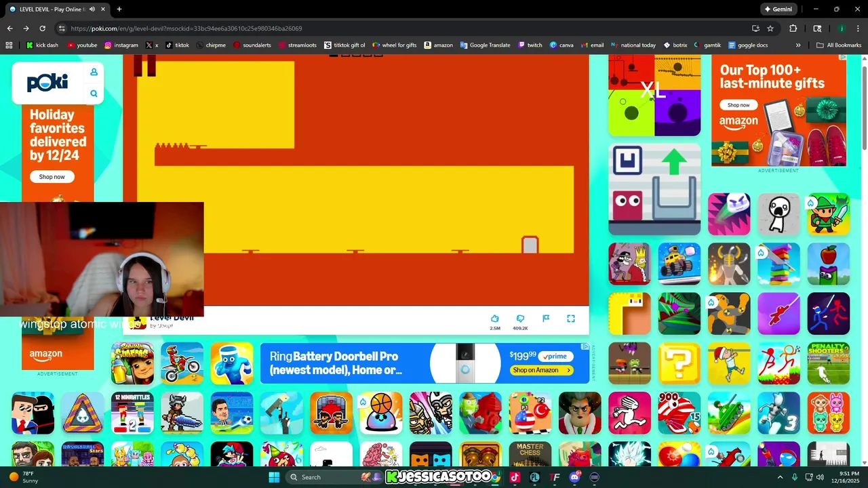868x488 pixels.
Task: Open the Poki profile icon
Action: pos(94,72)
